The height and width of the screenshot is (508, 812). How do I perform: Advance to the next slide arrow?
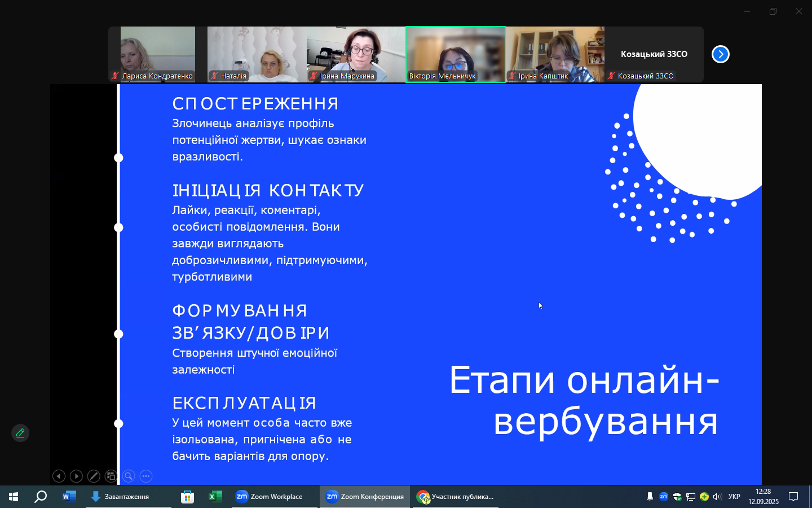[76, 476]
